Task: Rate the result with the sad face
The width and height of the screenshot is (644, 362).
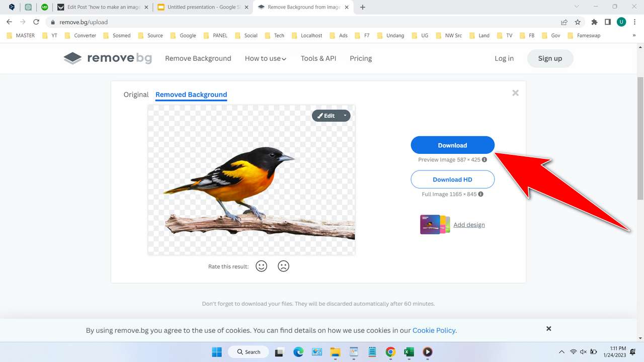Action: point(283,266)
